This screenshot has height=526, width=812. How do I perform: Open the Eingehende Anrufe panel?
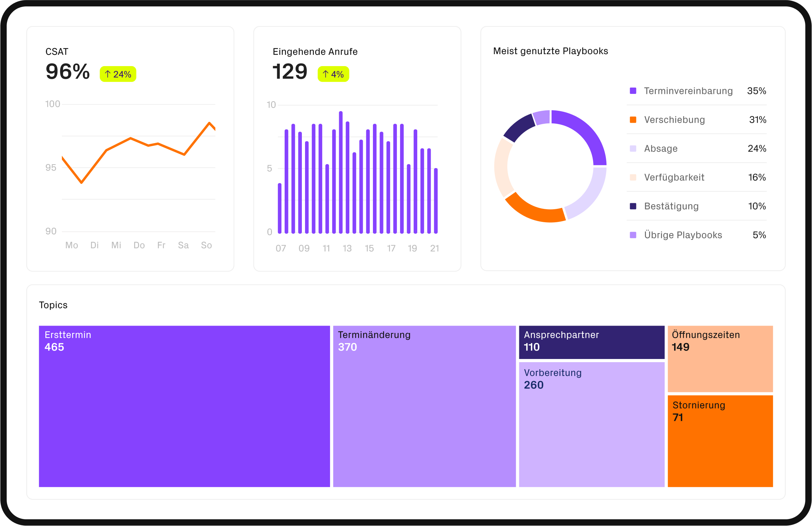click(x=315, y=51)
